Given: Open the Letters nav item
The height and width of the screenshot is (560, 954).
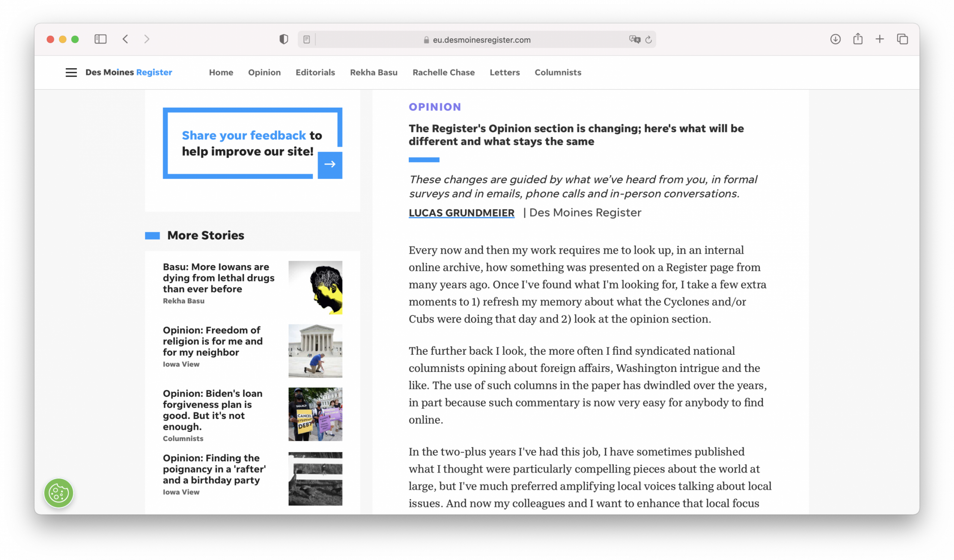Looking at the screenshot, I should click(x=505, y=72).
